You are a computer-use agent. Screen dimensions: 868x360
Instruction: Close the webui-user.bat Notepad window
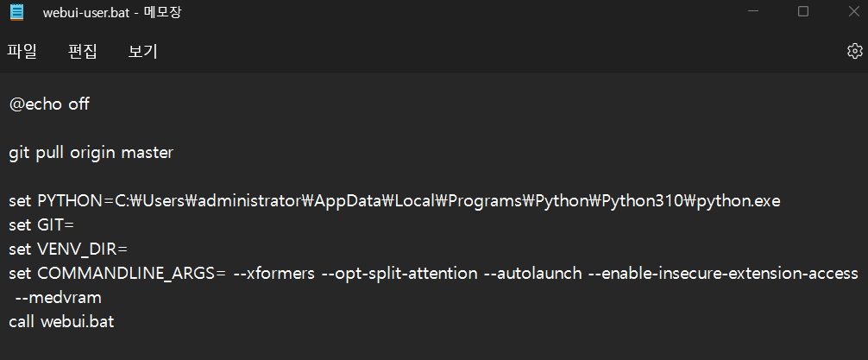(854, 11)
